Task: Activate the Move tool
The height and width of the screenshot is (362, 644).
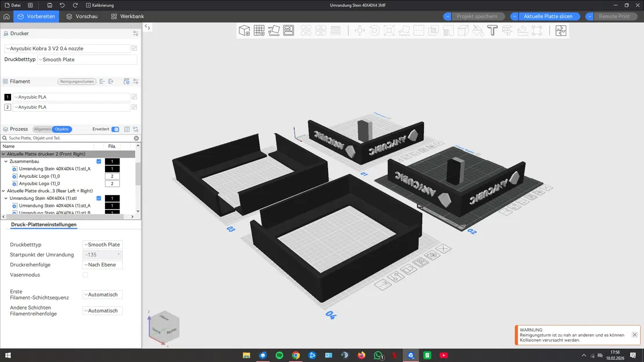Action: click(359, 30)
